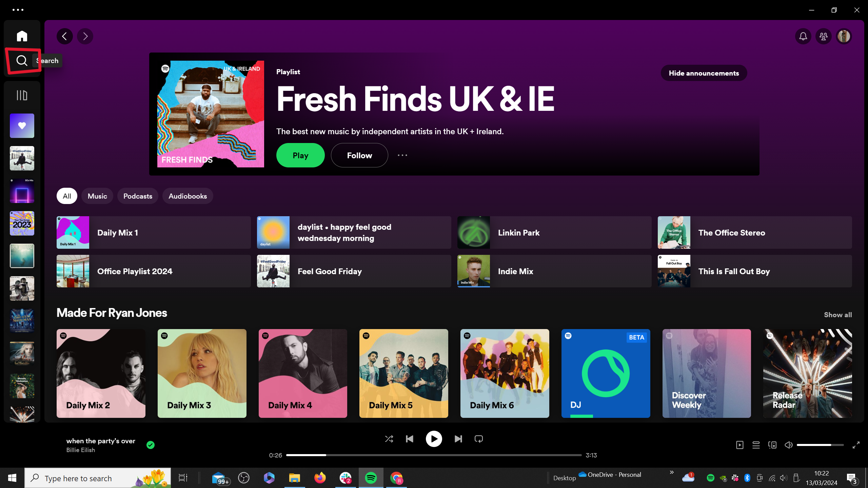Image resolution: width=868 pixels, height=488 pixels.
Task: Skip to next track
Action: (458, 439)
